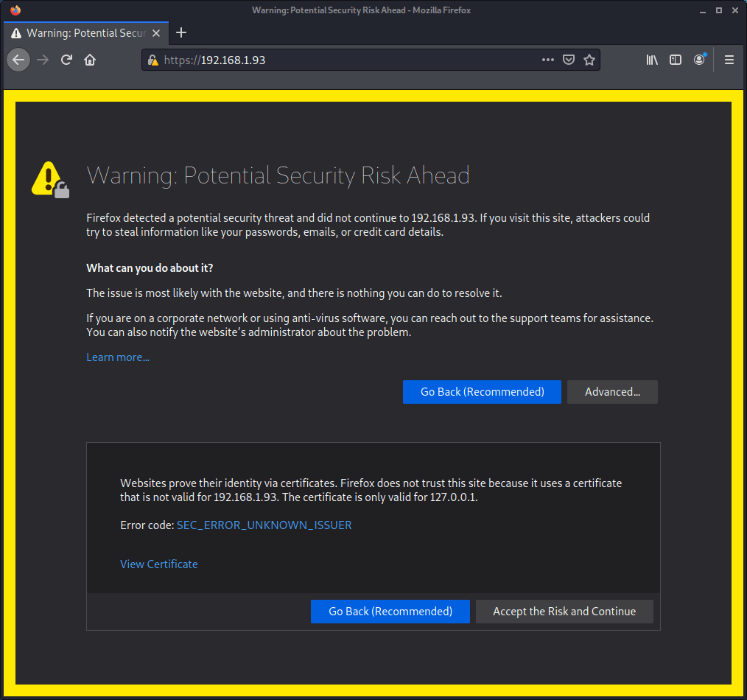
Task: Click Go Back (Recommended) in the advanced panel
Action: point(390,612)
